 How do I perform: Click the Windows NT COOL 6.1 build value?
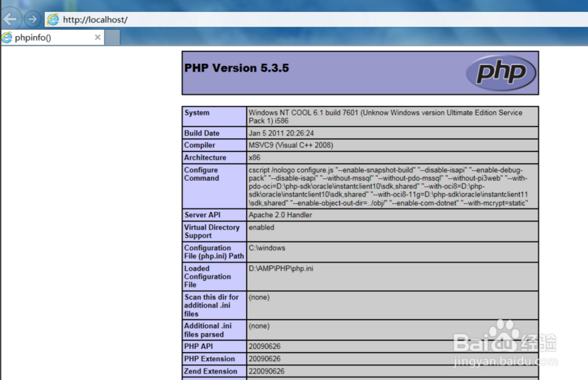(385, 117)
